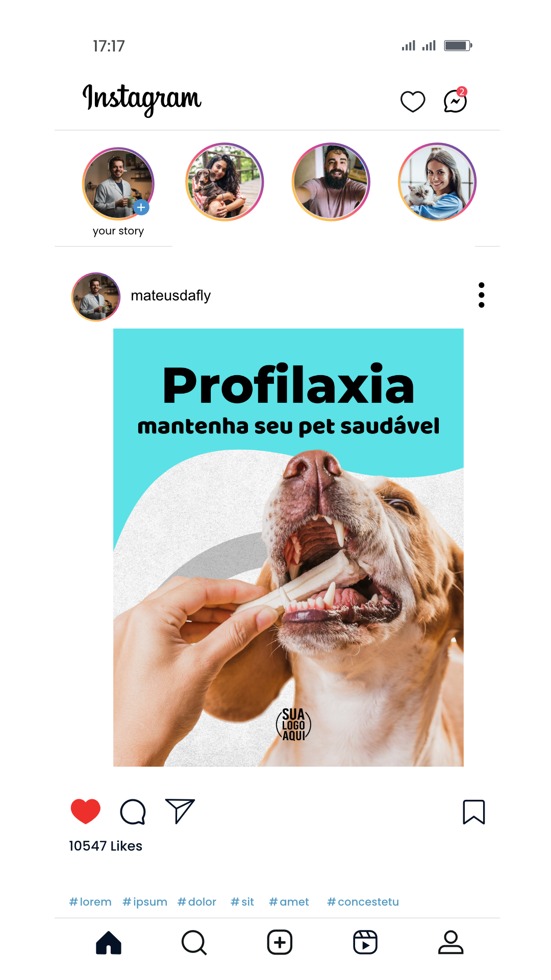Image resolution: width=551 pixels, height=980 pixels.
Task: Tap the #concestetu hashtag
Action: pos(363,902)
